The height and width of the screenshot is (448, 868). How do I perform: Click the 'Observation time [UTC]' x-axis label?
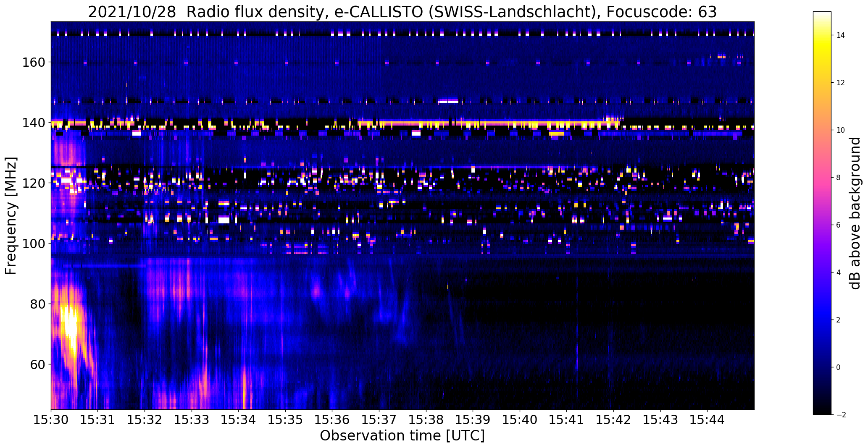pyautogui.click(x=402, y=435)
